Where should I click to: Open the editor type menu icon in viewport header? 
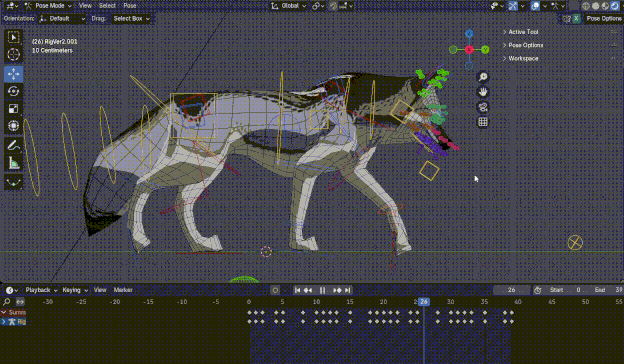[x=12, y=6]
